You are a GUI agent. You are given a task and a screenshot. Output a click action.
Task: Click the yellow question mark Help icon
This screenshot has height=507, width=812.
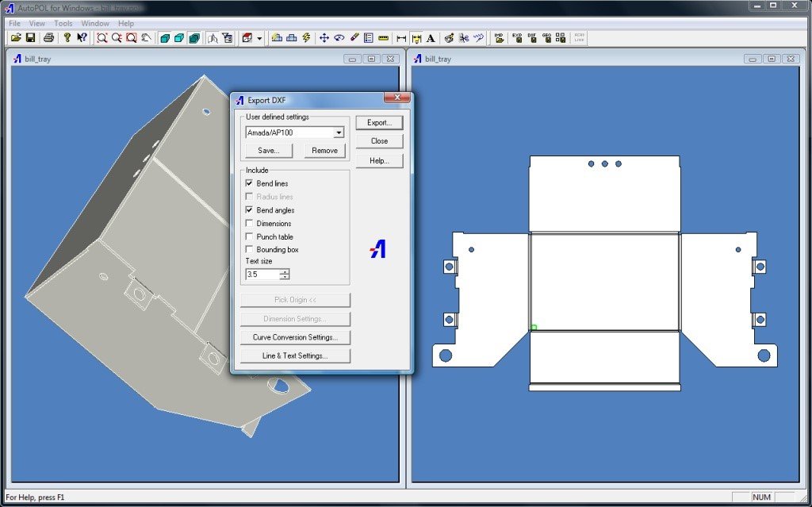click(67, 38)
